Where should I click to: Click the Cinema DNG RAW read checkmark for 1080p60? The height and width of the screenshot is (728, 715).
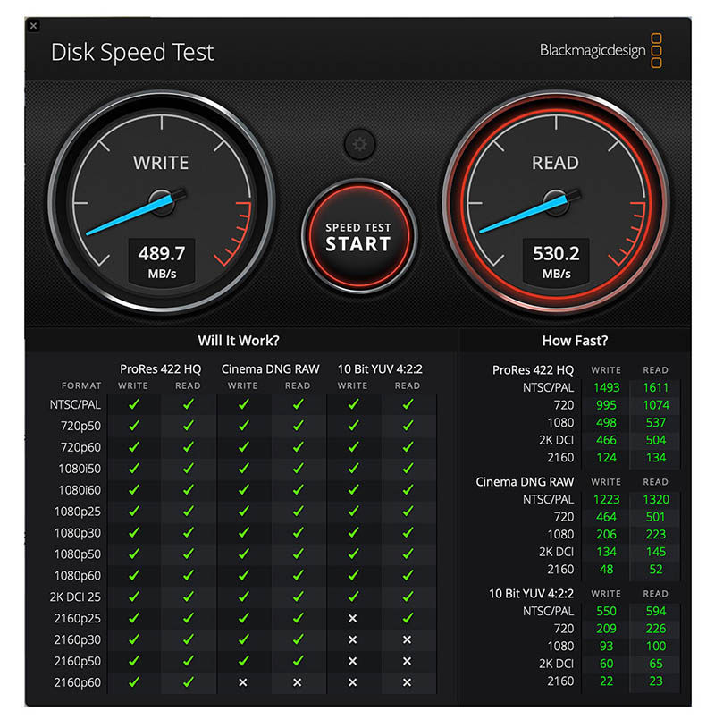(298, 575)
